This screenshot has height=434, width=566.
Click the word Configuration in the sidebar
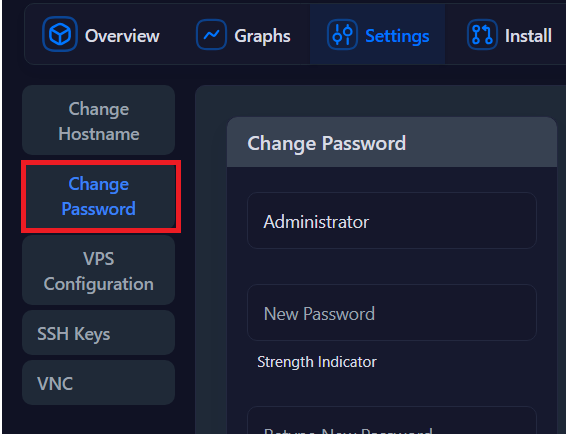(99, 284)
